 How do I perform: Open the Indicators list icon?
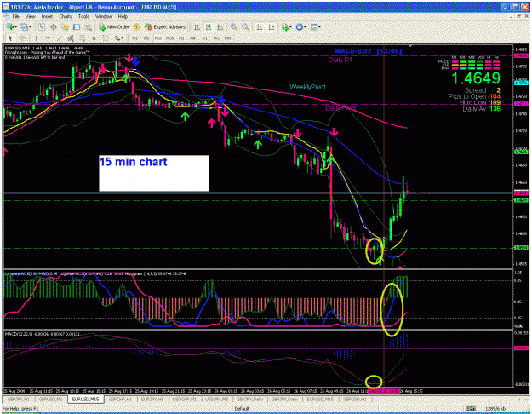[285, 27]
